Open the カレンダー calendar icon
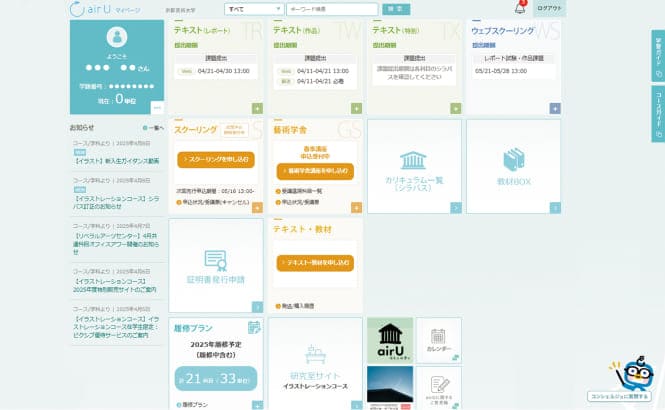This screenshot has width=665, height=410. pyautogui.click(x=438, y=336)
